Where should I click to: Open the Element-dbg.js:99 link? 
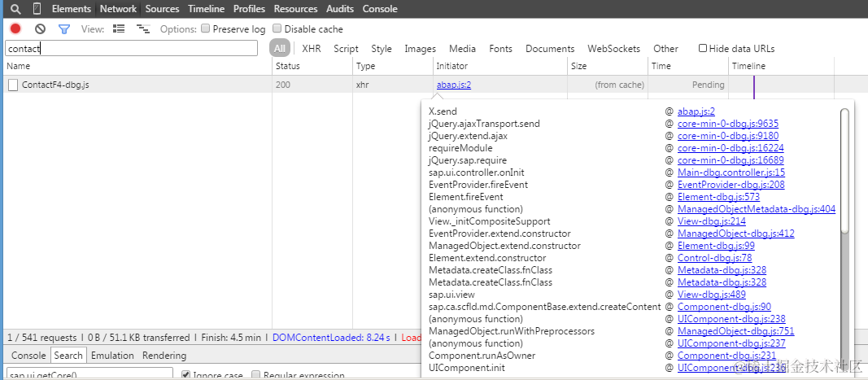pyautogui.click(x=716, y=246)
